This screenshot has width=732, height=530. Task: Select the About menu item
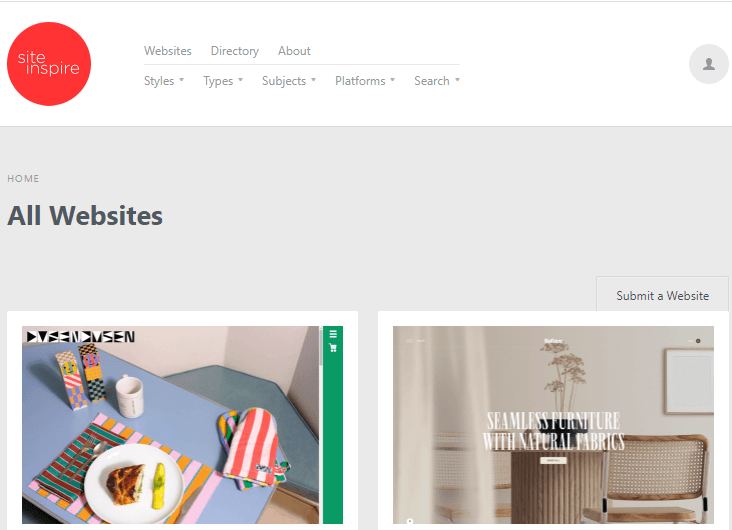pos(294,51)
